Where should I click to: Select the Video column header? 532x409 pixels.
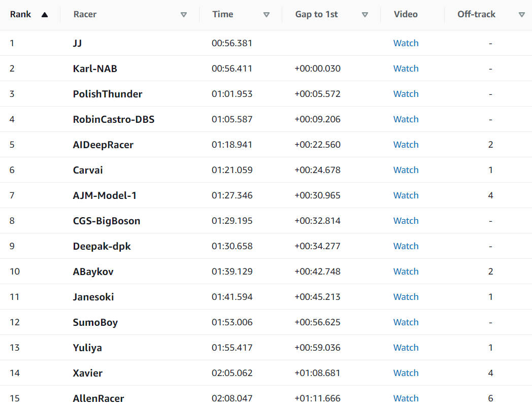(406, 15)
